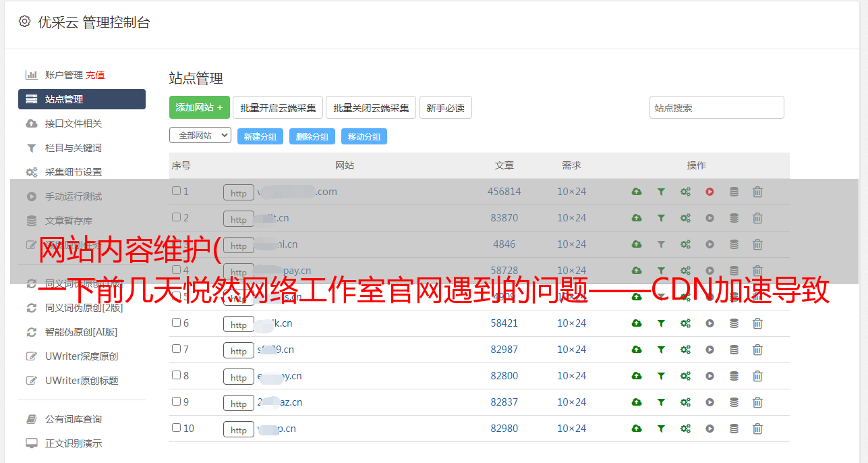Image resolution: width=868 pixels, height=463 pixels.
Task: Open article count 456814 link
Action: (x=504, y=192)
